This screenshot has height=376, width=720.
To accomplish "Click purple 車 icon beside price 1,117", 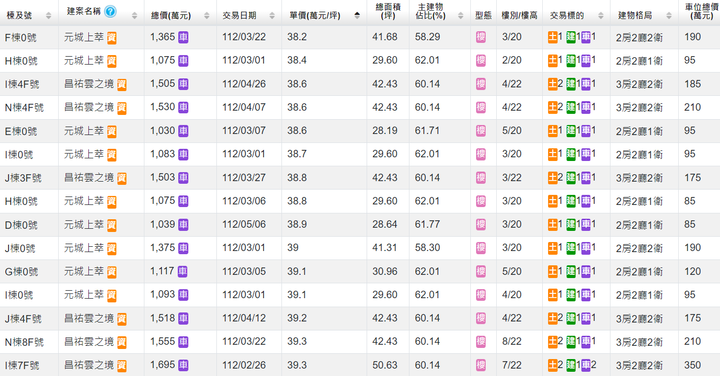I will (182, 271).
